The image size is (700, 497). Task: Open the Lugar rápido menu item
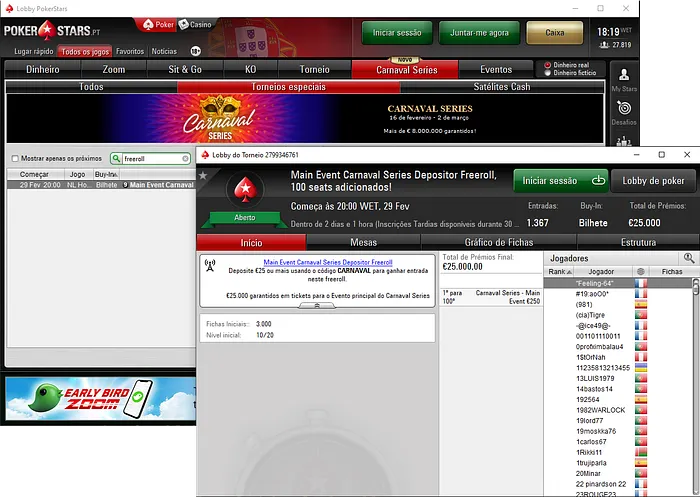[34, 51]
